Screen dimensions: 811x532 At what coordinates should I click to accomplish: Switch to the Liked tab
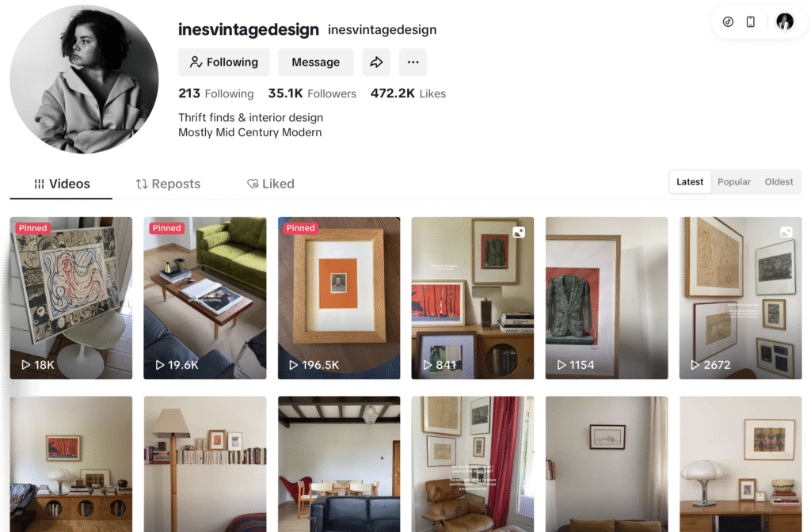coord(271,184)
